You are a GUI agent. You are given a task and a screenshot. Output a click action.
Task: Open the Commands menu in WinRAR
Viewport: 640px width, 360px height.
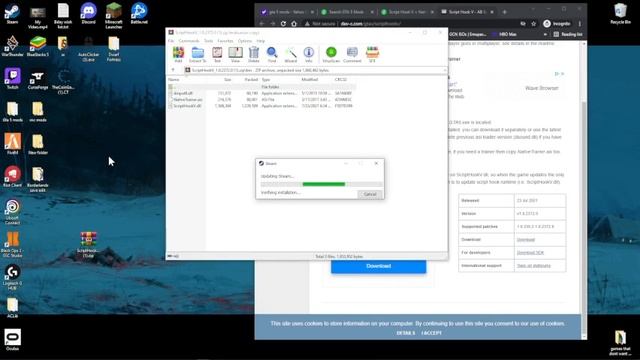(189, 41)
